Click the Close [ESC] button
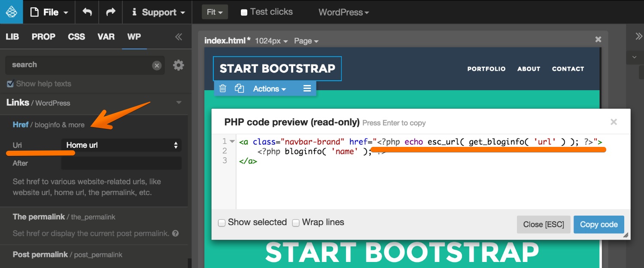Image resolution: width=644 pixels, height=268 pixels. pos(544,225)
